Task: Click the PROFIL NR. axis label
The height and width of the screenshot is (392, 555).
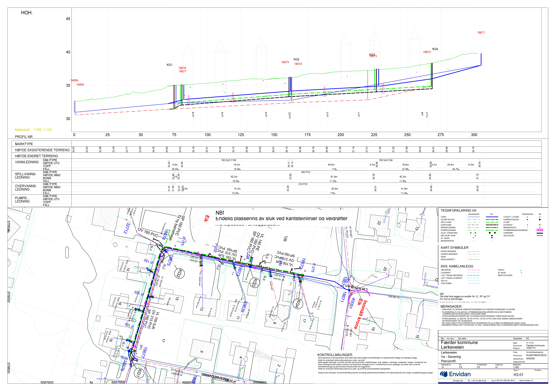Action: click(24, 137)
